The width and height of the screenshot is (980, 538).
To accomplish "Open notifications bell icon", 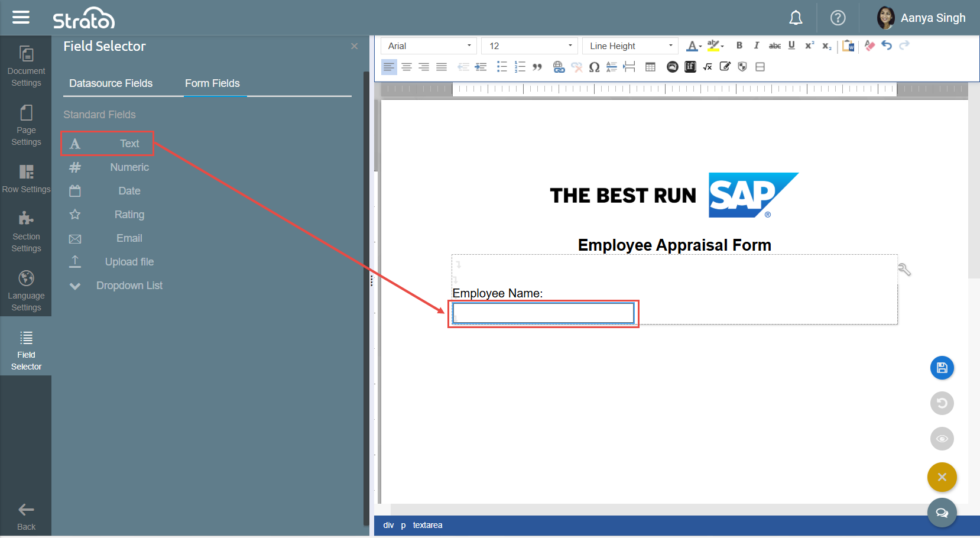I will [796, 18].
